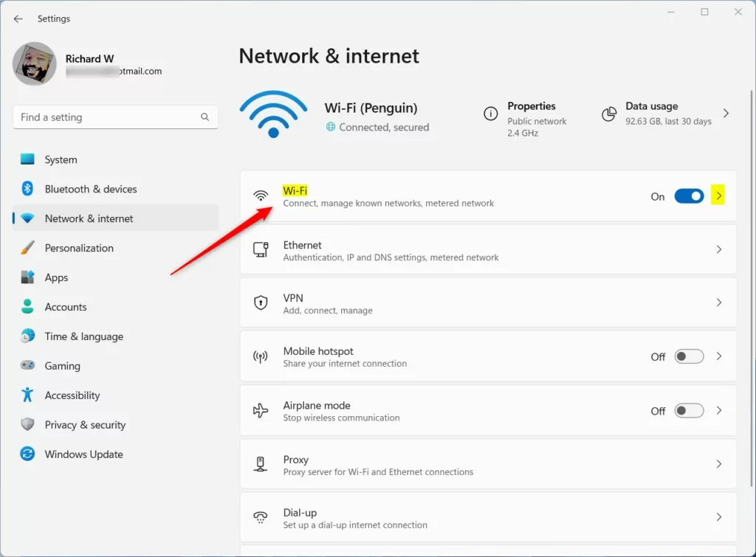Expand the Mobile hotspot chevron

718,356
